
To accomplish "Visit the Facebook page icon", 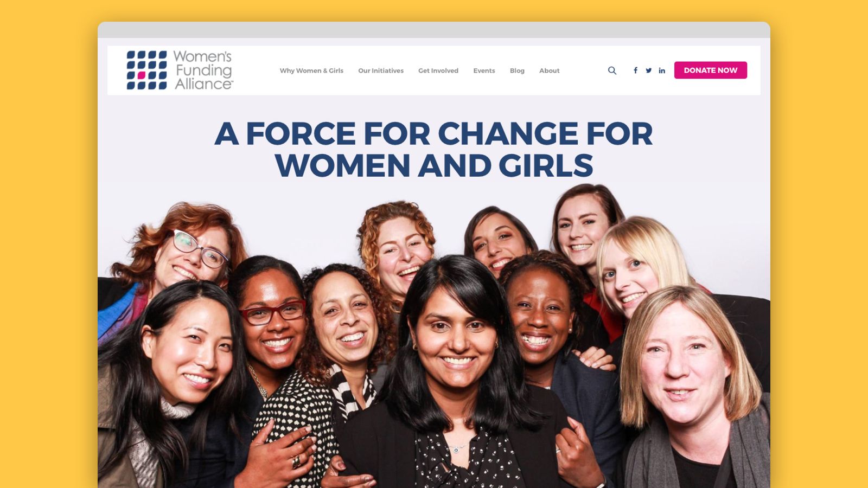I will 635,70.
